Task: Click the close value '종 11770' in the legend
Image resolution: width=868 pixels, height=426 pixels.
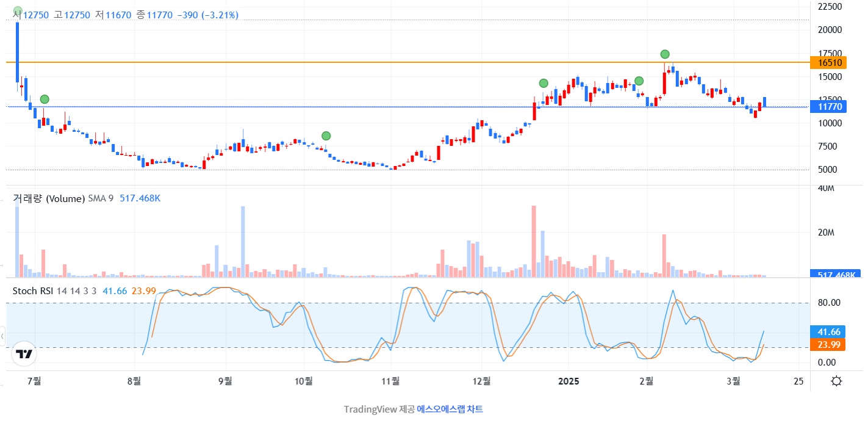Action: pyautogui.click(x=154, y=15)
